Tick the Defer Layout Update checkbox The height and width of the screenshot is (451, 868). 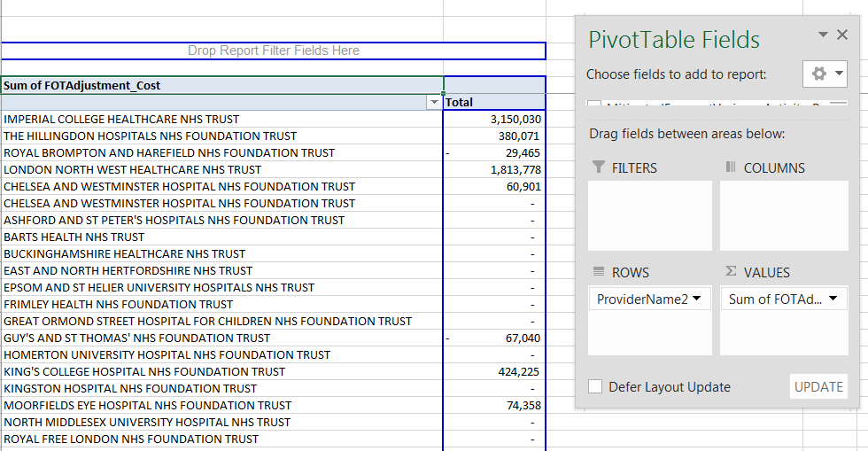point(595,386)
